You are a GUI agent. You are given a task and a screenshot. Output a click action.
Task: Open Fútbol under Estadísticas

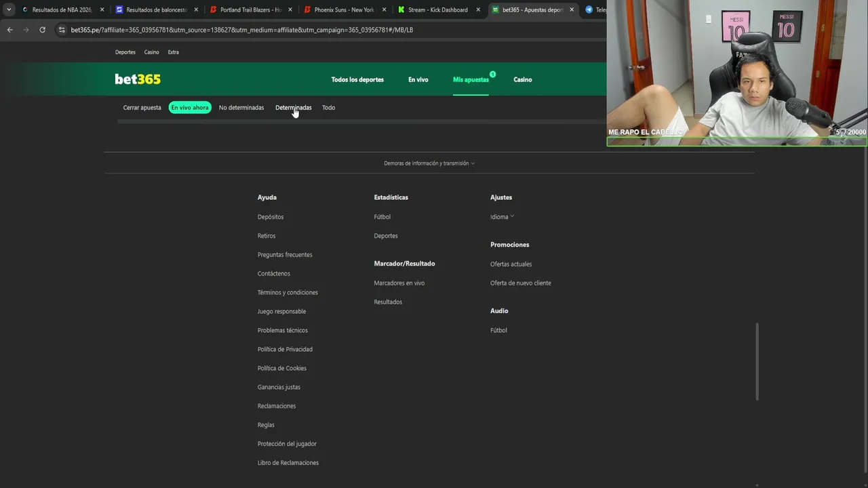(x=382, y=217)
